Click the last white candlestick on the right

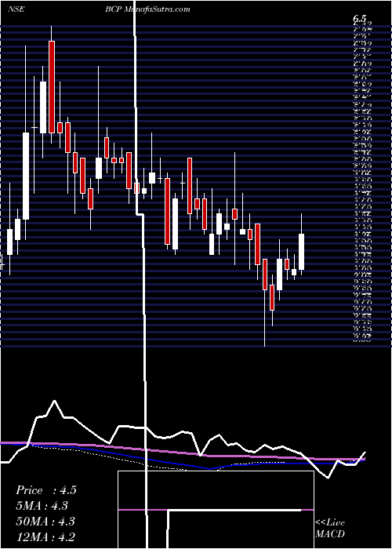coord(301,252)
